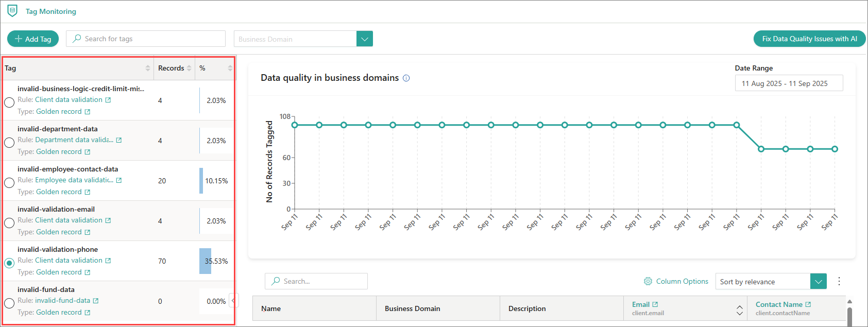Viewport: 868px width, 327px height.
Task: Open the Sort by relevance dropdown
Action: [818, 282]
